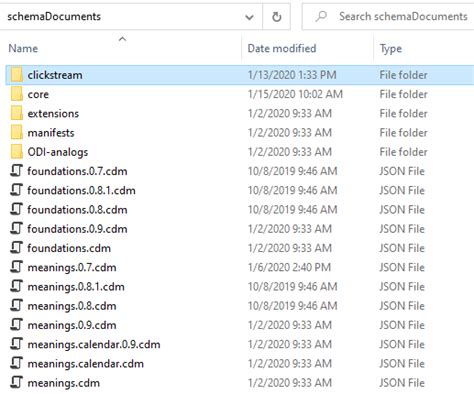This screenshot has height=394, width=474.
Task: Click the core folder icon
Action: 17,94
